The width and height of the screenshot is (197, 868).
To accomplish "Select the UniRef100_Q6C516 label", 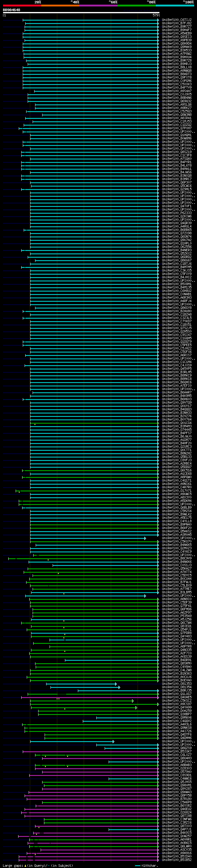I will 177,470.
